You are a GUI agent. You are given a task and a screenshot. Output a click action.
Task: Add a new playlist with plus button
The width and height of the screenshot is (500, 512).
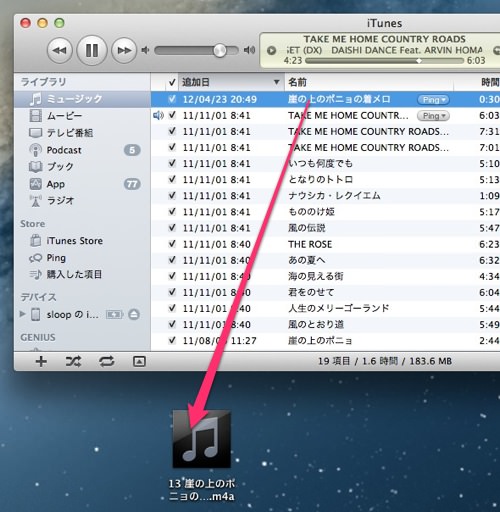(41, 361)
